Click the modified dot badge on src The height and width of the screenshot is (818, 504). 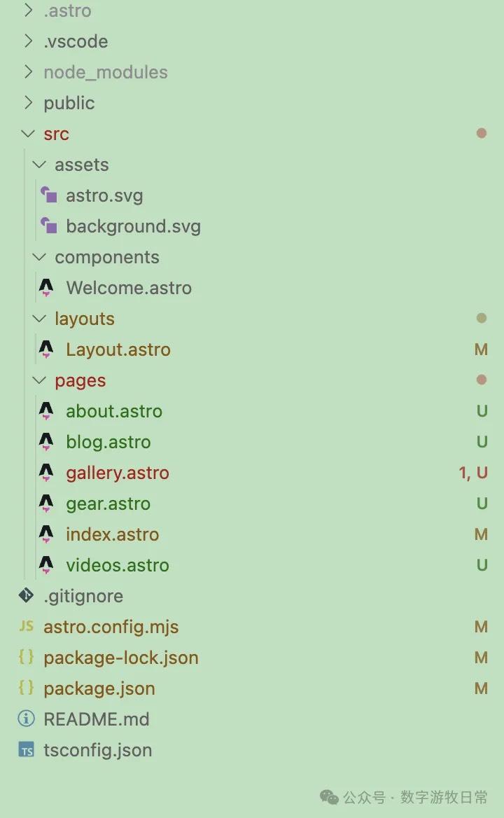point(481,133)
